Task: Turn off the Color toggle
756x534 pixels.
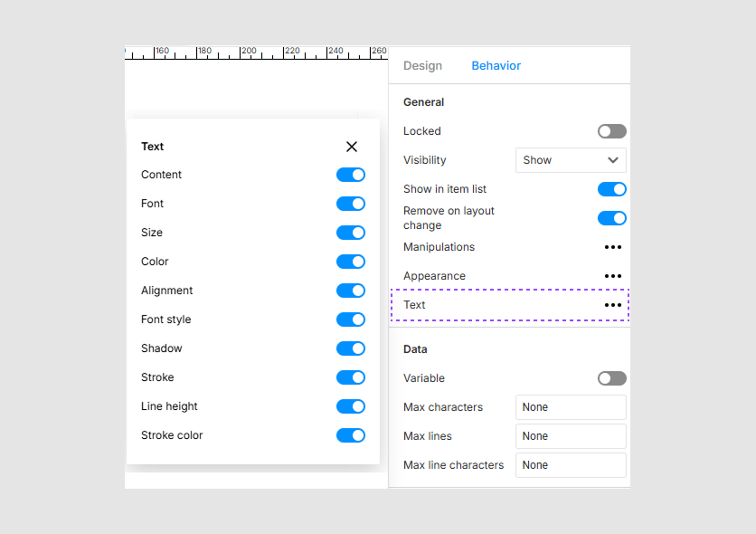Action: click(351, 262)
